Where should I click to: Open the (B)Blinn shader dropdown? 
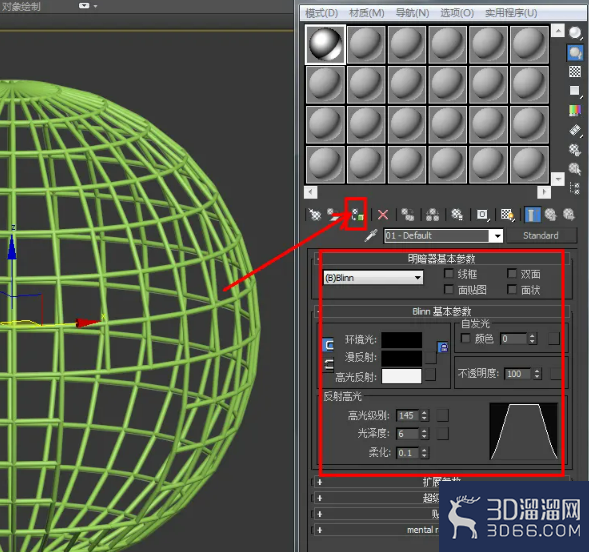pos(373,278)
